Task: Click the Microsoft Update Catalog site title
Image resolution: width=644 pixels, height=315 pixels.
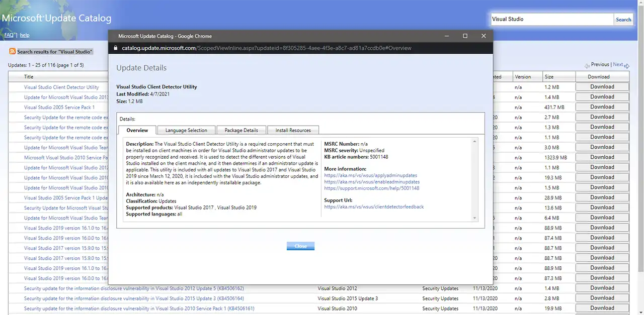Action: tap(56, 18)
